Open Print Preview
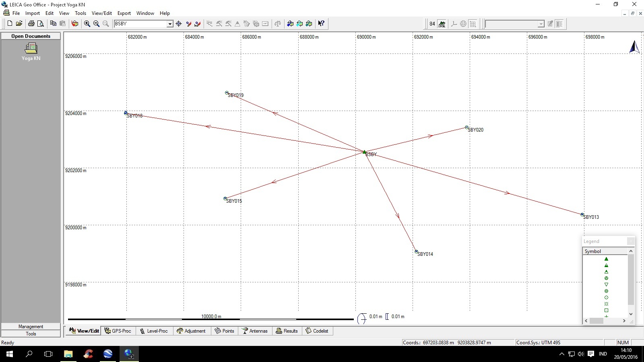Viewport: 644px width, 362px height. (40, 24)
